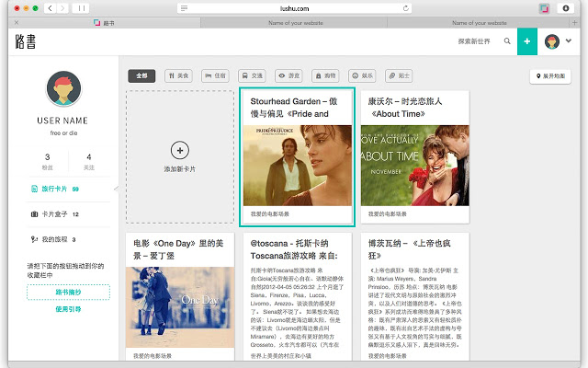Switch to the 路书 browser tab
The image size is (588, 368).
coord(104,23)
